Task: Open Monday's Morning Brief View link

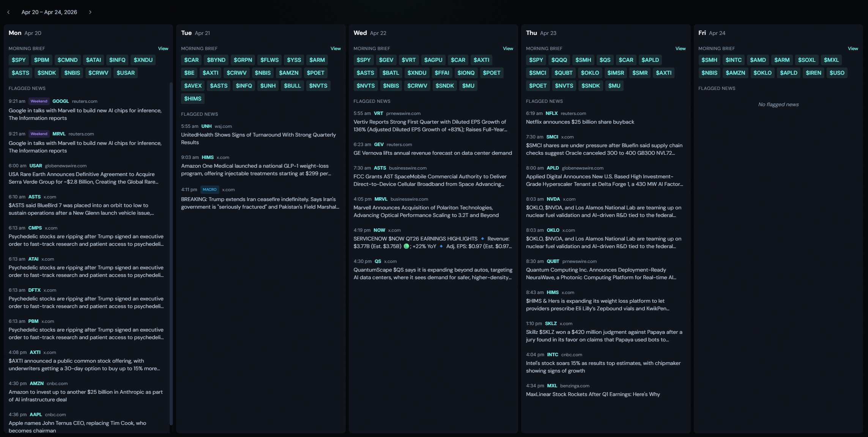Action: 163,49
